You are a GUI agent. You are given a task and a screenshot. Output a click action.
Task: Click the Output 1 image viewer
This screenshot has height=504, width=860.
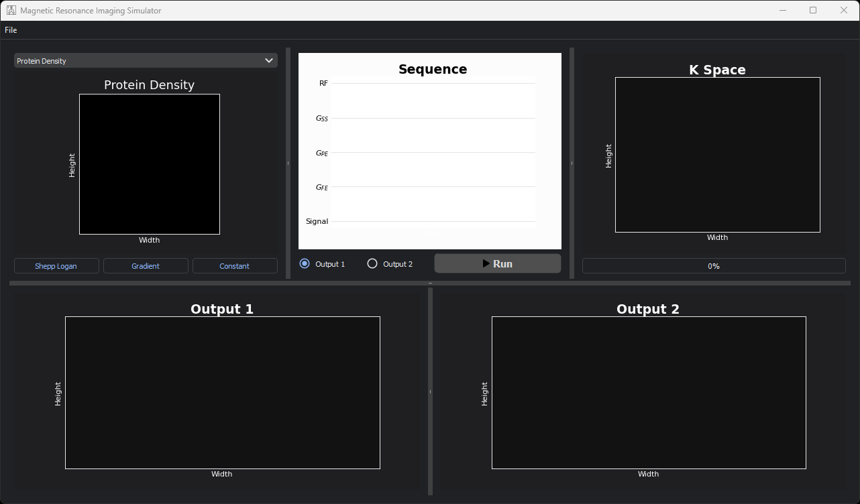coord(223,393)
